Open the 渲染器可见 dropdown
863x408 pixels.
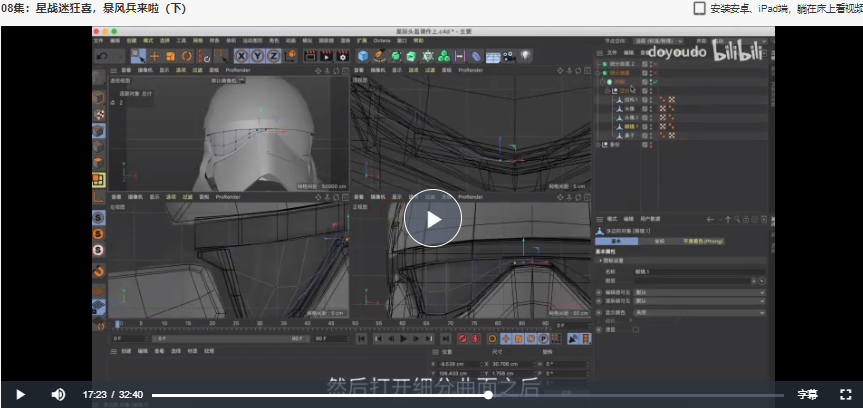[700, 301]
